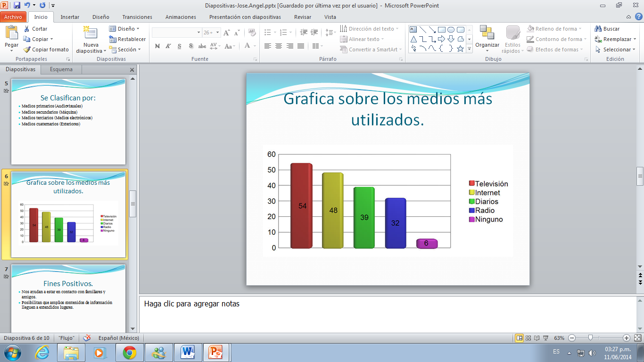Open Organizar arrange options
644x362 pixels.
pos(487,39)
